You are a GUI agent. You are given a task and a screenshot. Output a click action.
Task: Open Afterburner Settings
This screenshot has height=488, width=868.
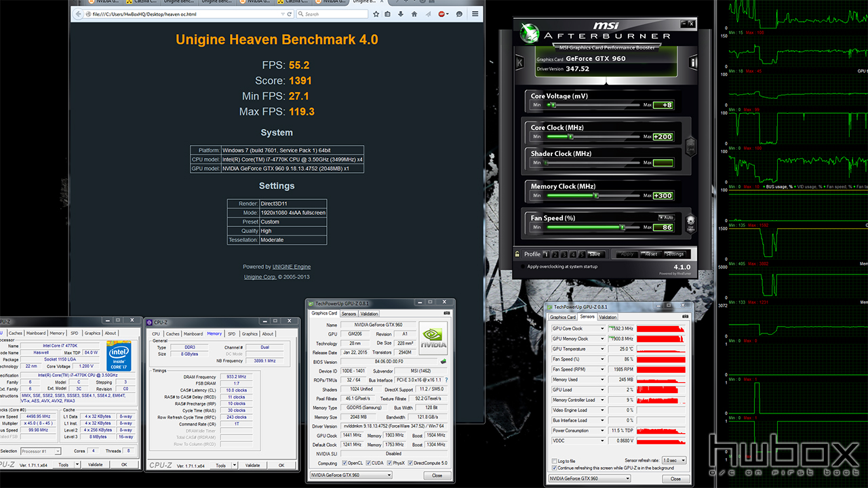tap(675, 254)
